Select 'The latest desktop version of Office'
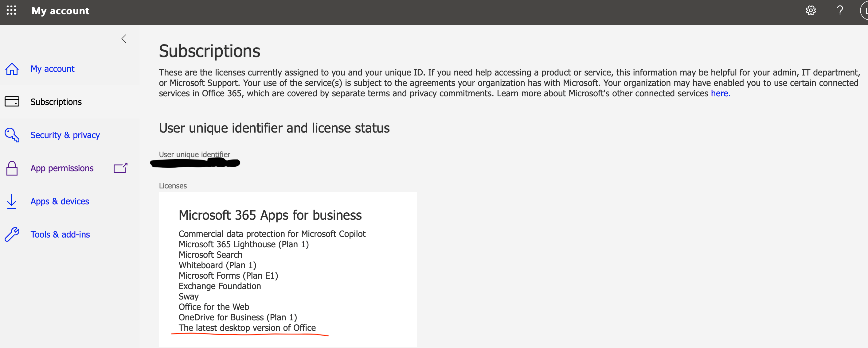This screenshot has width=868, height=348. click(x=247, y=328)
